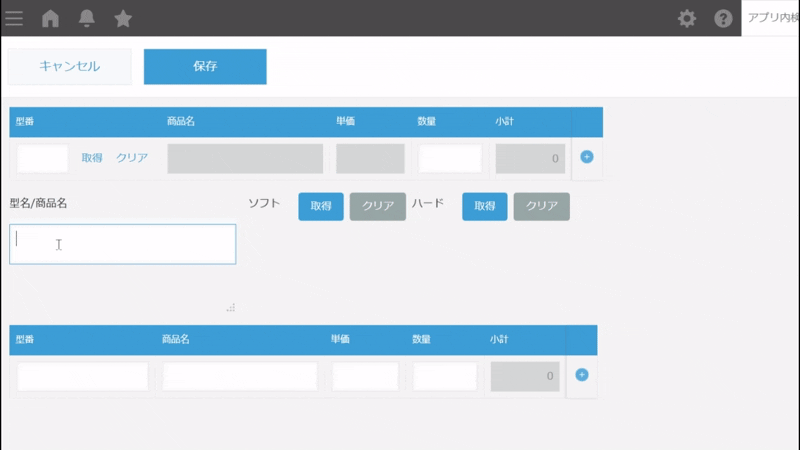This screenshot has height=450, width=800.
Task: Open the hamburger menu icon
Action: pos(14,18)
